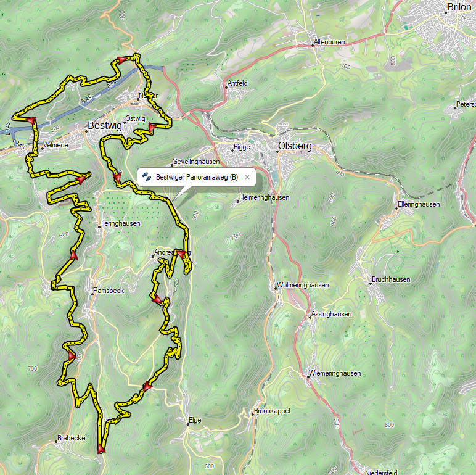Viewport: 476px width, 475px height.
Task: Click the Brilon town label
Action: (459, 7)
